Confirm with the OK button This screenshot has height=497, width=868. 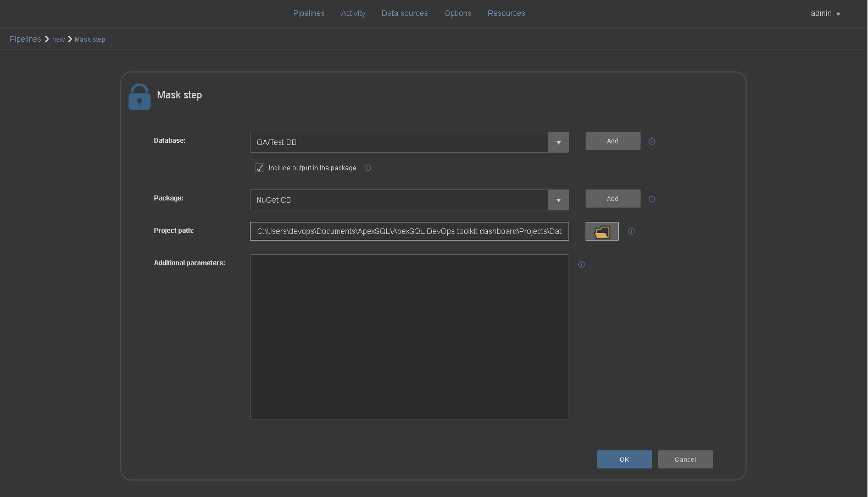625,460
